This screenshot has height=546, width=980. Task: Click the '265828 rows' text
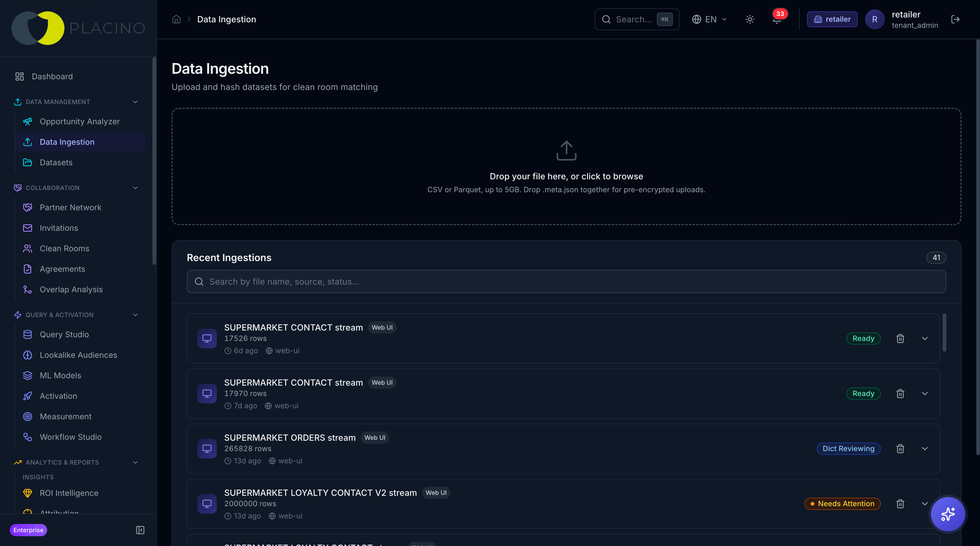tap(248, 449)
